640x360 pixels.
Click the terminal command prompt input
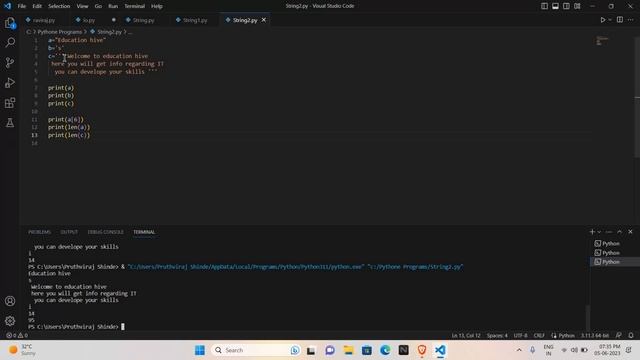(123, 327)
